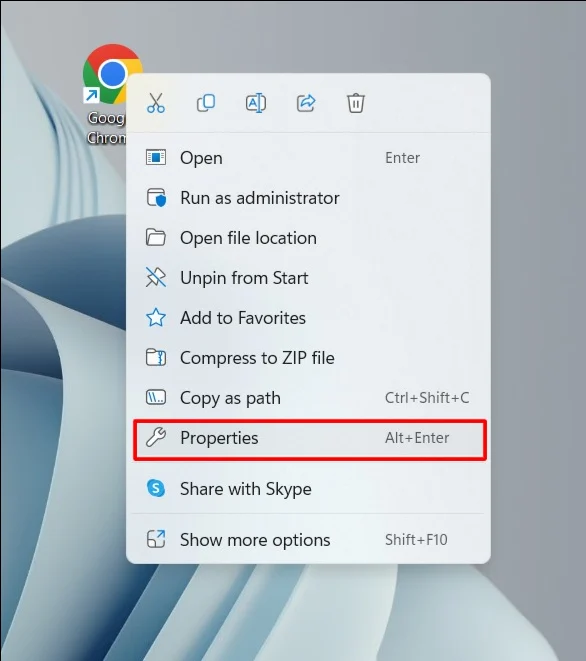Viewport: 586px width, 661px height.
Task: Click the Shift+F10 shortcut text
Action: 416,540
